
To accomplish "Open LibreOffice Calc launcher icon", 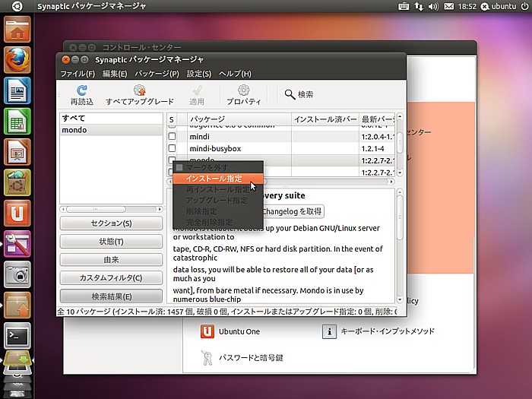I will (17, 121).
